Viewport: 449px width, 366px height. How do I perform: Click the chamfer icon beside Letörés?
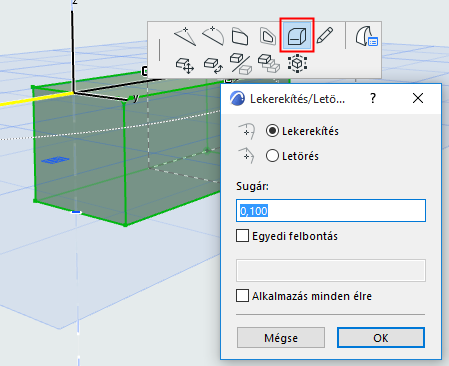(x=247, y=155)
